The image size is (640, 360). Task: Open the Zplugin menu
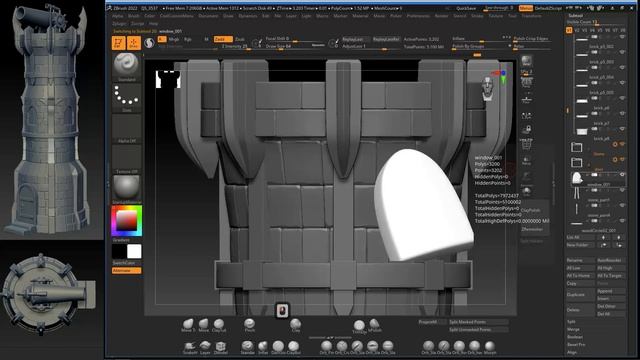tap(119, 24)
